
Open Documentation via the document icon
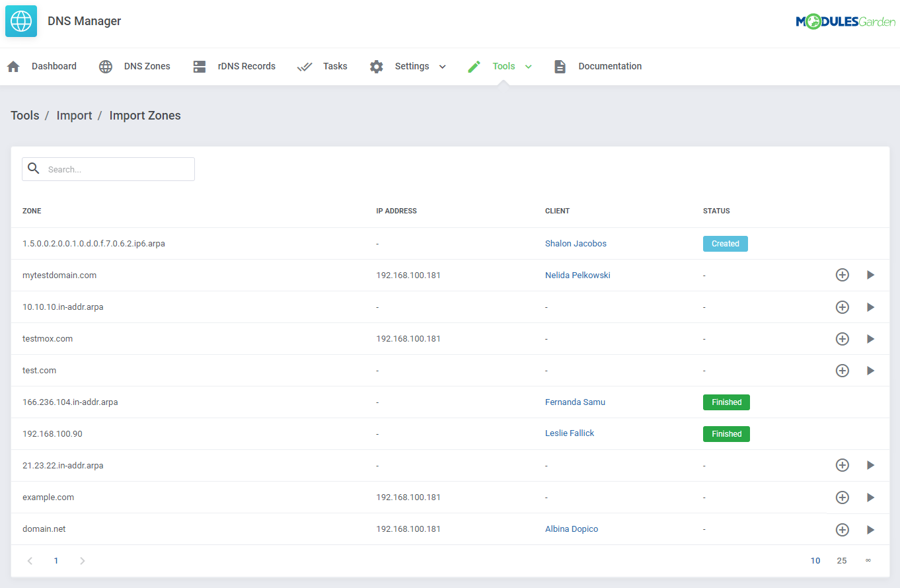pyautogui.click(x=560, y=66)
